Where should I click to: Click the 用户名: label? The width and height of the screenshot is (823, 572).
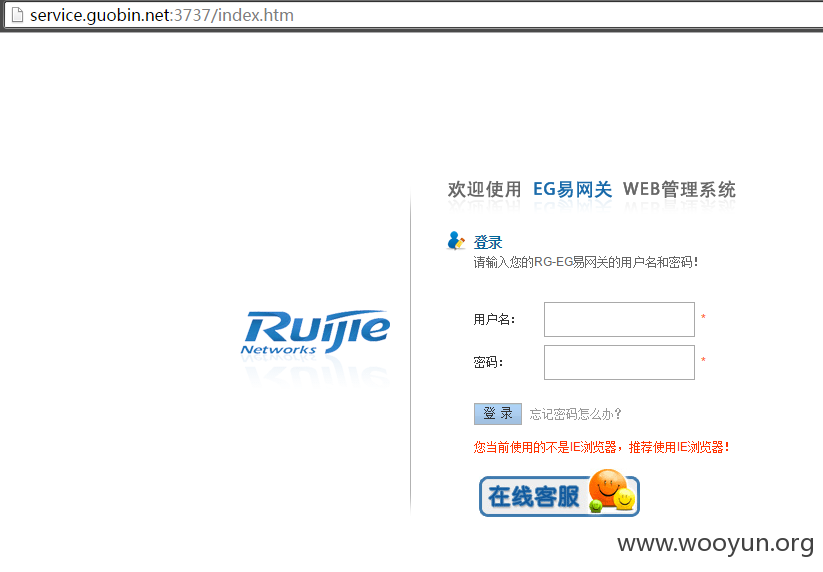coord(494,319)
